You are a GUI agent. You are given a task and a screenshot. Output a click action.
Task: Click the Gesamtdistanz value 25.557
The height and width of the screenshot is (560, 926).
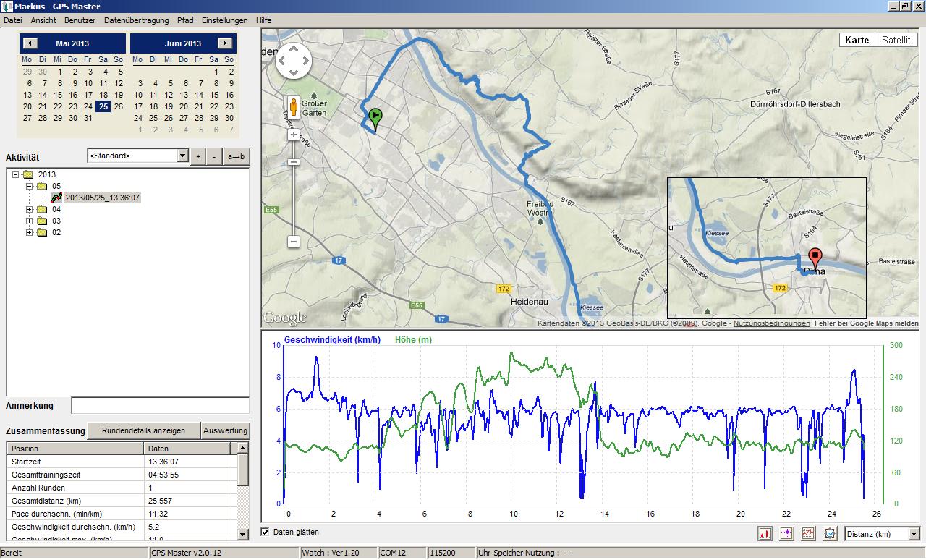click(x=161, y=501)
